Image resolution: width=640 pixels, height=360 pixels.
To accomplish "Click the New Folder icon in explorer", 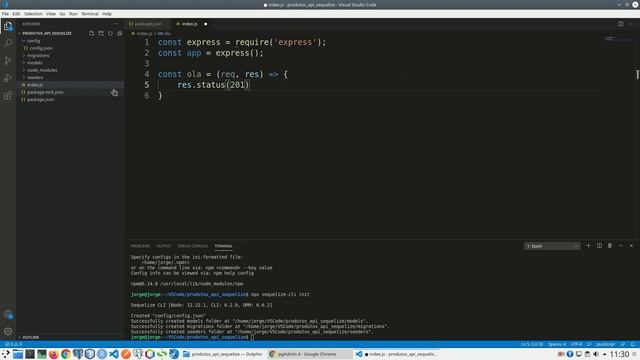I will tap(101, 33).
